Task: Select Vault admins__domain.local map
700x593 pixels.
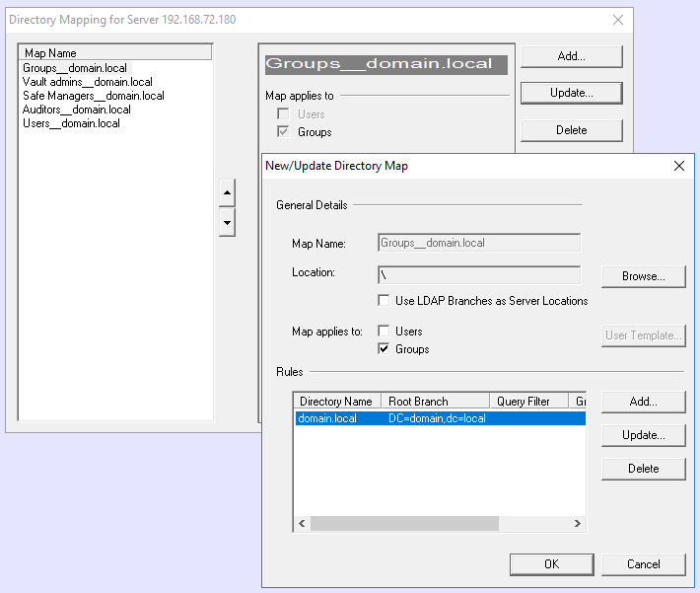Action: click(88, 82)
